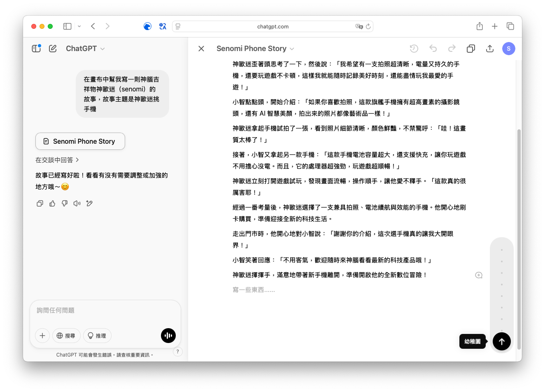The width and height of the screenshot is (545, 392).
Task: Expand the 在交談中回答 section
Action: click(57, 160)
